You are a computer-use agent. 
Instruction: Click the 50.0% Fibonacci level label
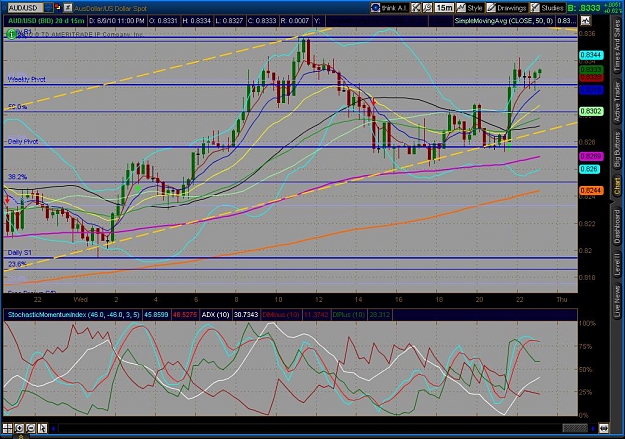tap(18, 107)
